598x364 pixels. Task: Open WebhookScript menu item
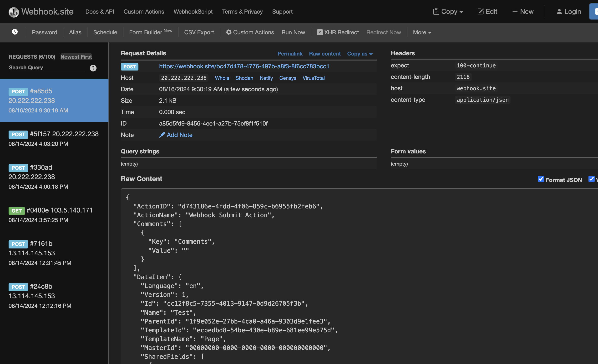pyautogui.click(x=193, y=12)
